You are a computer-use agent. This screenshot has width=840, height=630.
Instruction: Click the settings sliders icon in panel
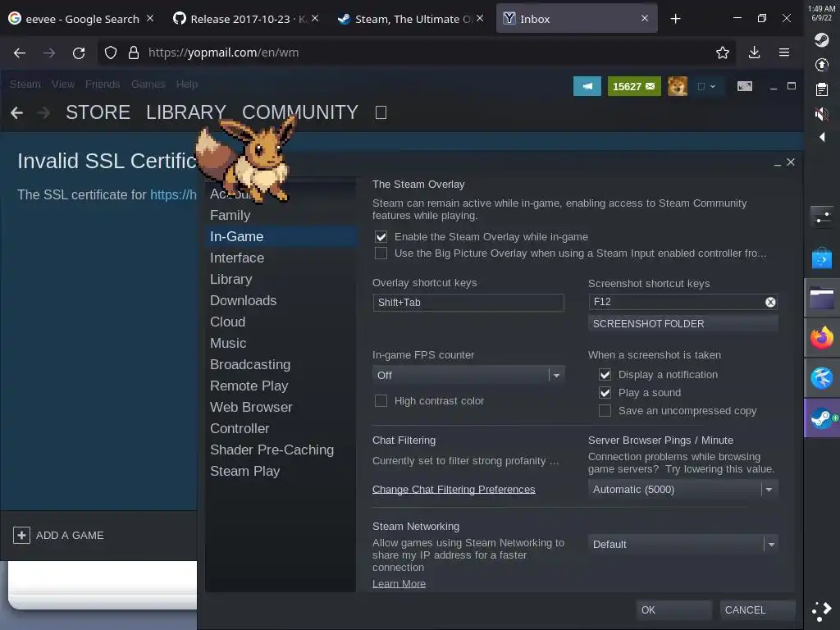[822, 217]
